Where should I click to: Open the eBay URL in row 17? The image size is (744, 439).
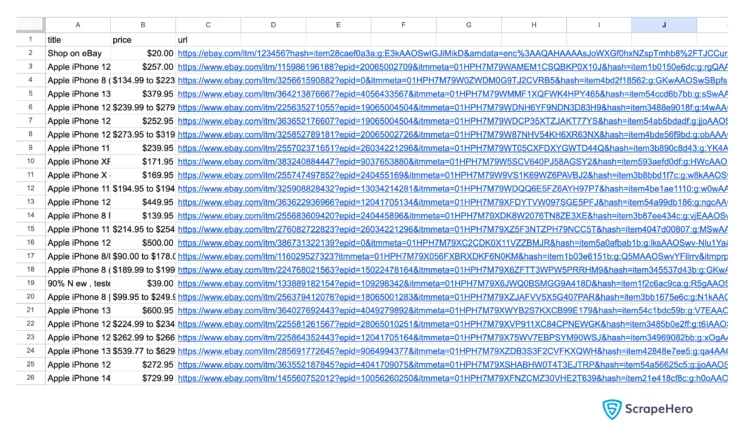coord(452,256)
